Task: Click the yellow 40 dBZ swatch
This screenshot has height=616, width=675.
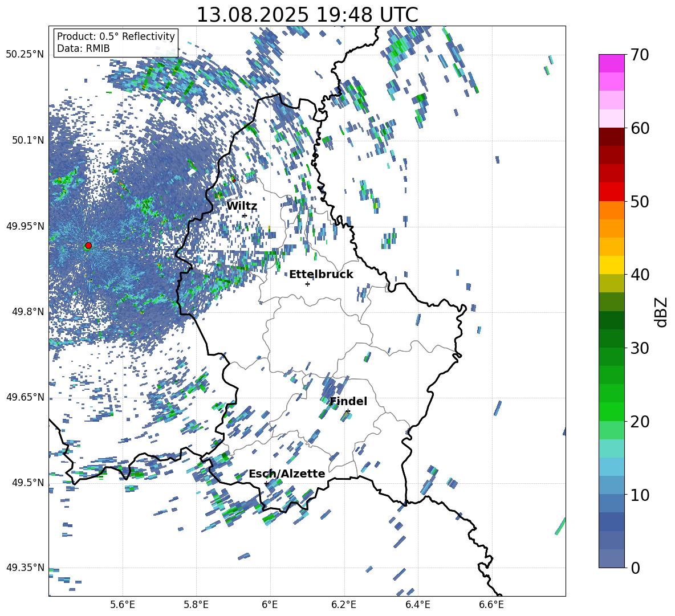Action: tap(612, 265)
